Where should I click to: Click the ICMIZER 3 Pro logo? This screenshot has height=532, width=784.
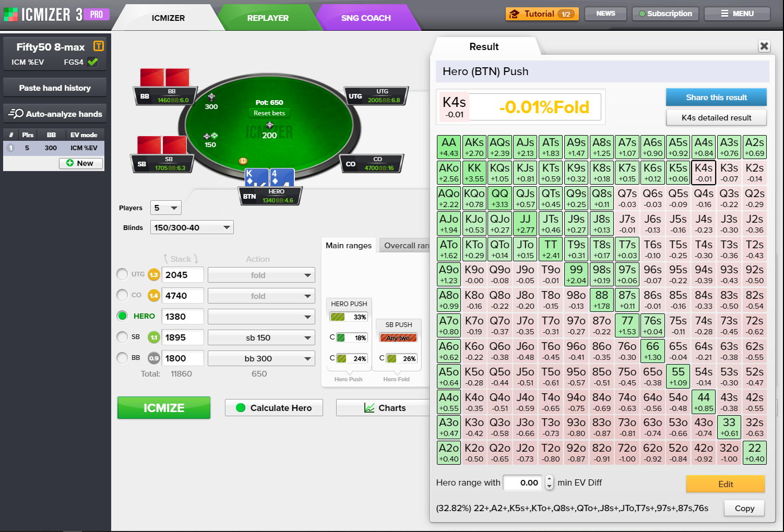point(56,15)
